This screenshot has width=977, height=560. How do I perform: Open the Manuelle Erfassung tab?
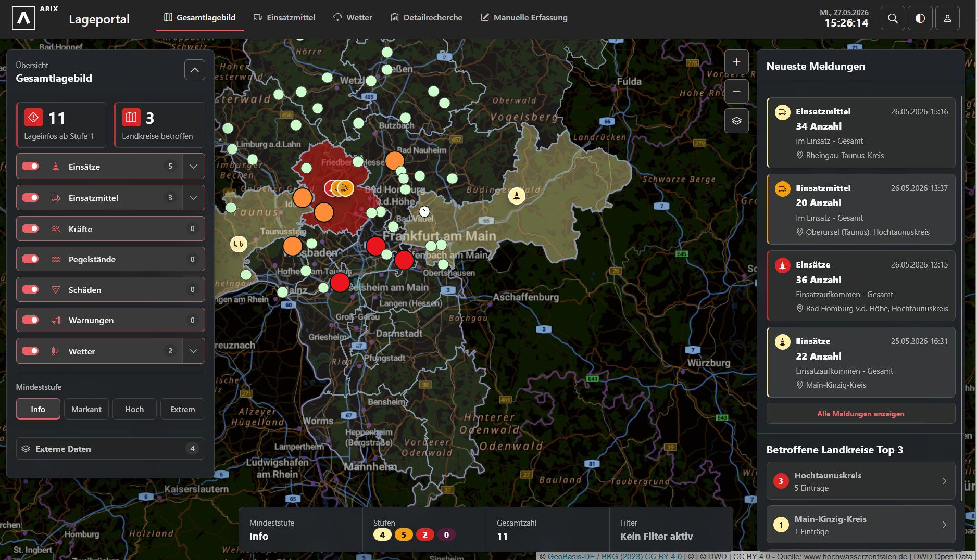pos(524,18)
